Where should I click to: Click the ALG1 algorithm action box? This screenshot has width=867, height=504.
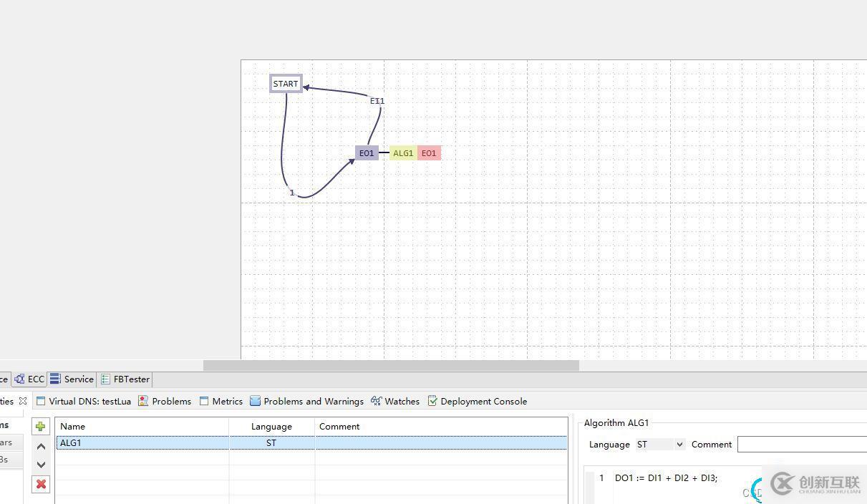(403, 153)
